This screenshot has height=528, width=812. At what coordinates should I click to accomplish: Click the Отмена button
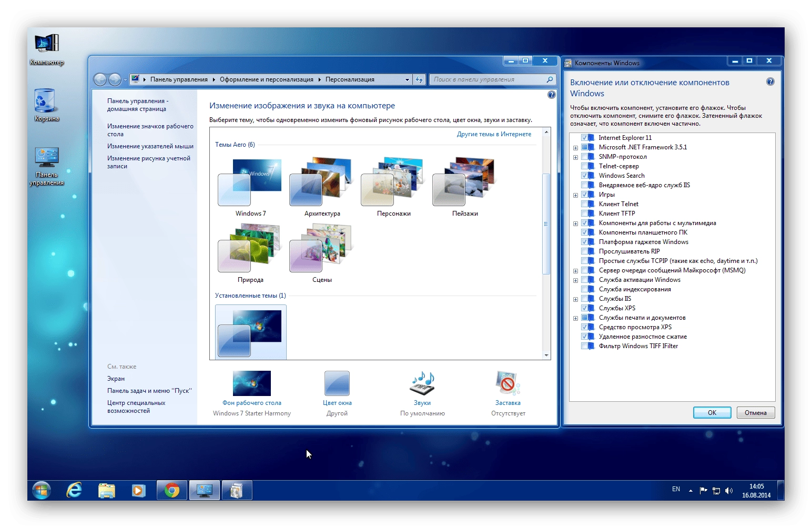coord(756,413)
